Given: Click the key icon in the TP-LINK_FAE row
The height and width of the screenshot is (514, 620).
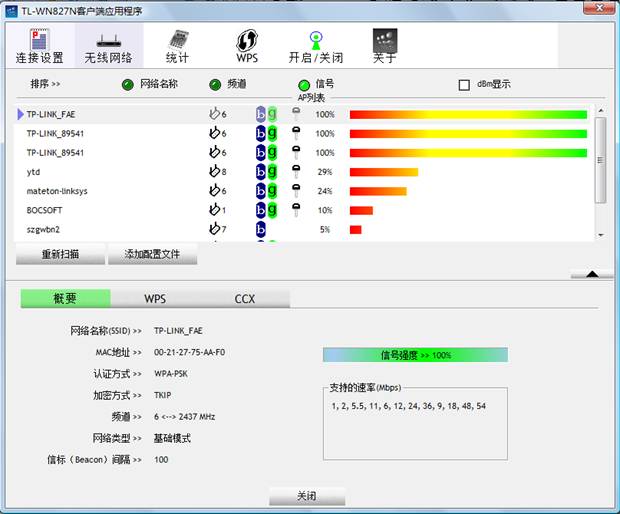Looking at the screenshot, I should [x=296, y=114].
